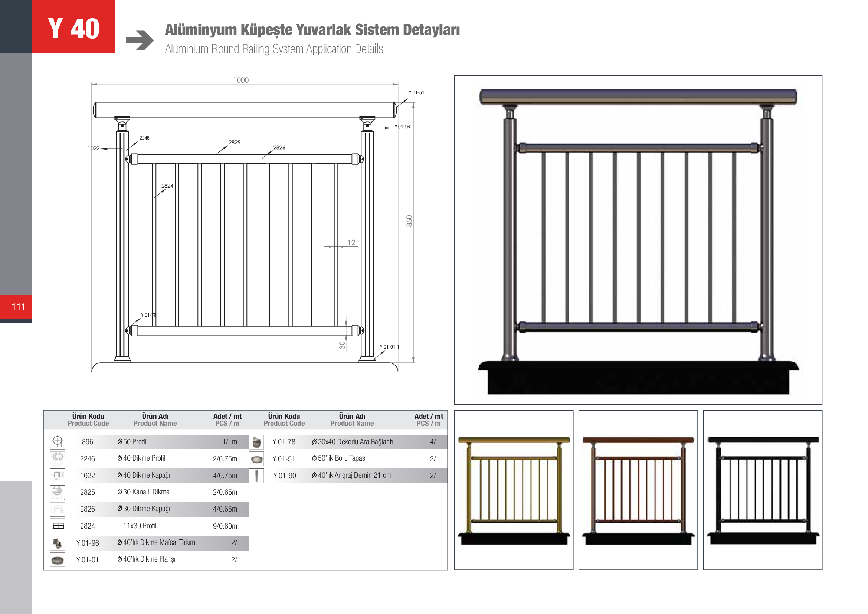
Task: Click the 2826 label in the drawing
Action: pos(279,147)
